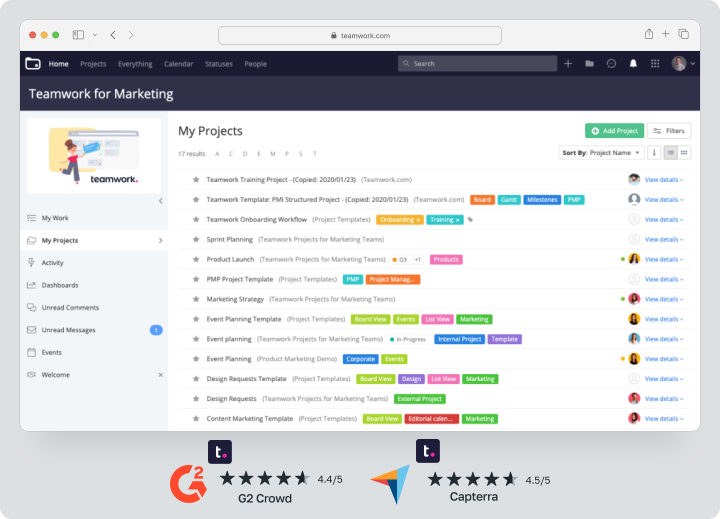
Task: Go back with browser back arrow
Action: (x=113, y=35)
